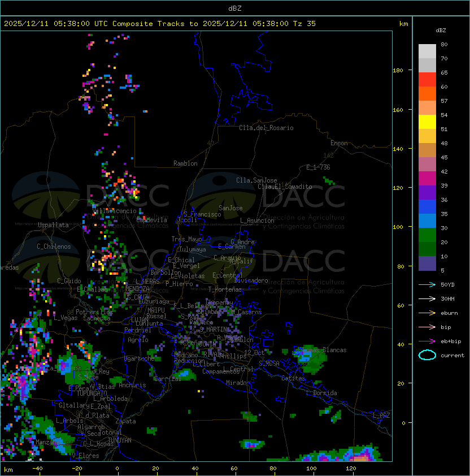Click the Lulumaya label

193,249
